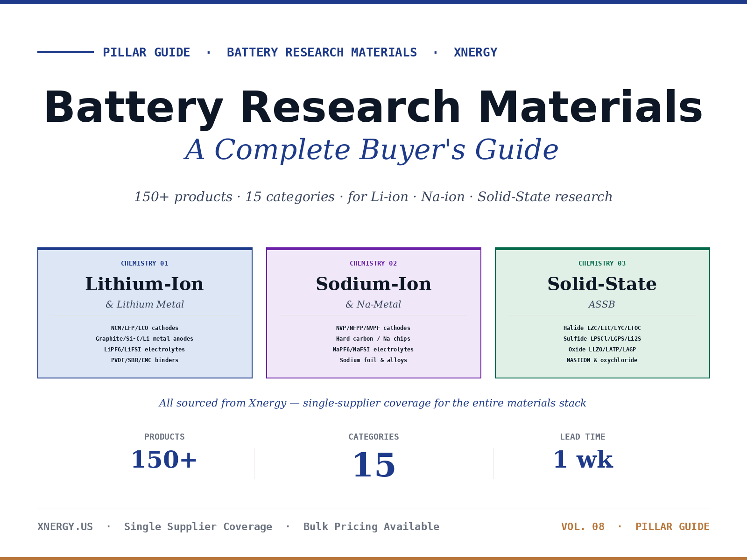
Task: Click the "ASSB" subheading
Action: [602, 304]
